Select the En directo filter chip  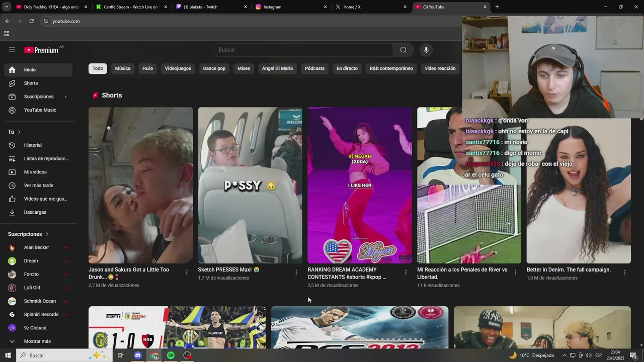click(347, 68)
